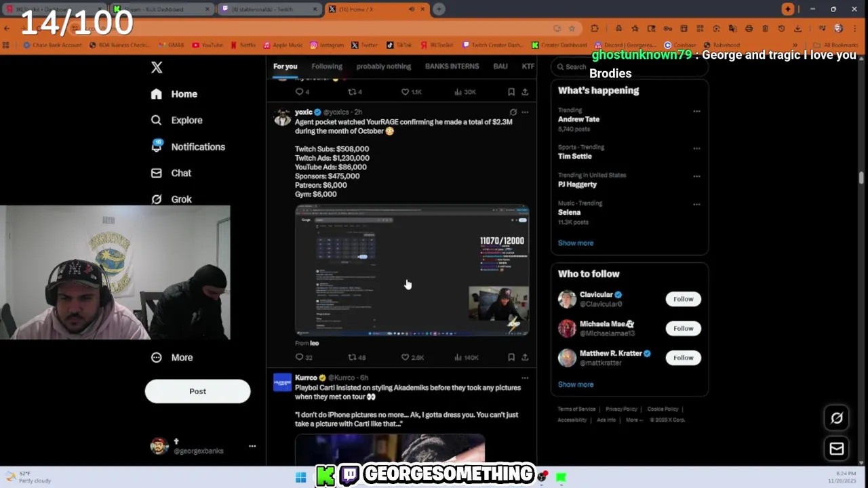Open the Privacy Policy link
This screenshot has height=488, width=868.
pos(621,409)
